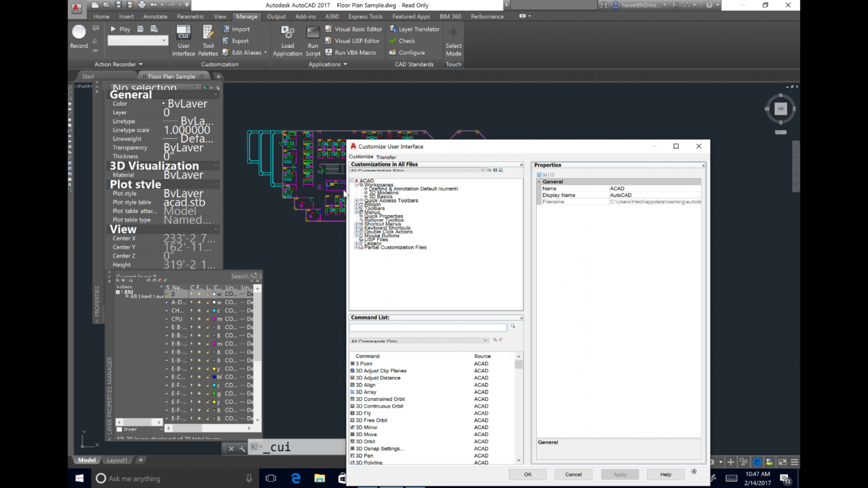Open the Annotate ribbon tab
The image size is (868, 488).
click(x=155, y=16)
